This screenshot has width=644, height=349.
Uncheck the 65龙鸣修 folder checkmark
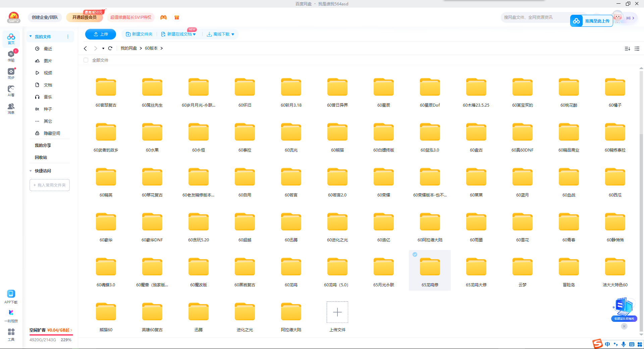[415, 254]
